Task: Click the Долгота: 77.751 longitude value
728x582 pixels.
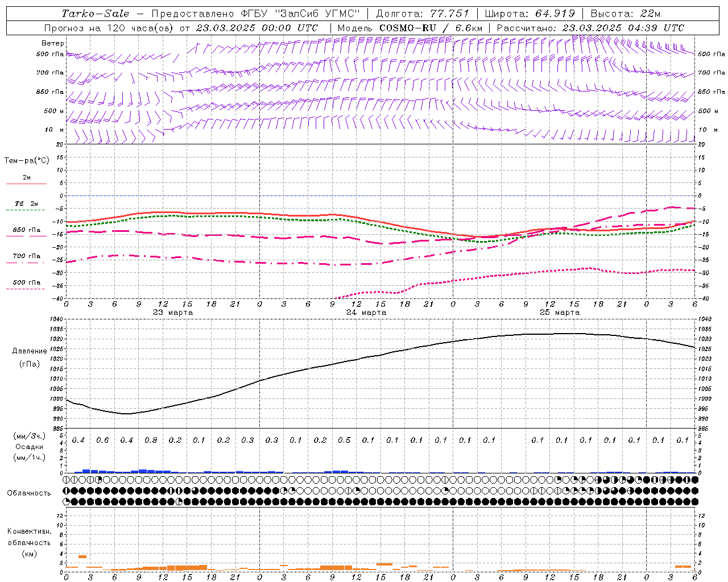Action: (x=423, y=14)
